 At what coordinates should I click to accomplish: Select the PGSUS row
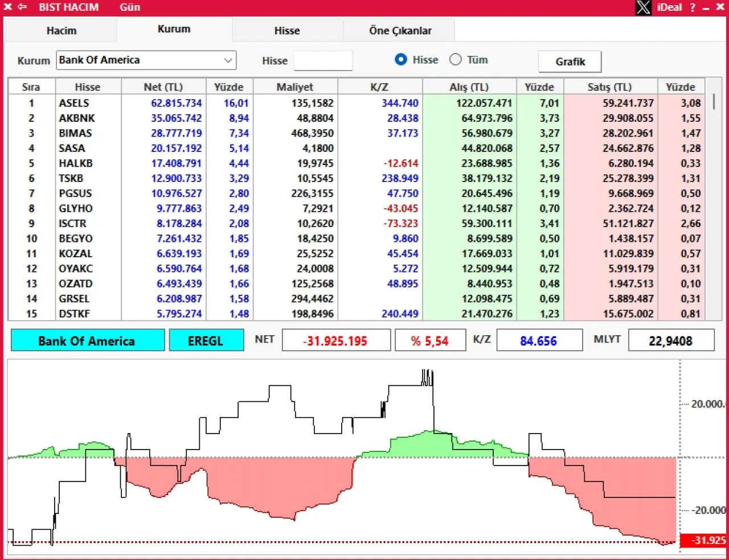tap(357, 193)
